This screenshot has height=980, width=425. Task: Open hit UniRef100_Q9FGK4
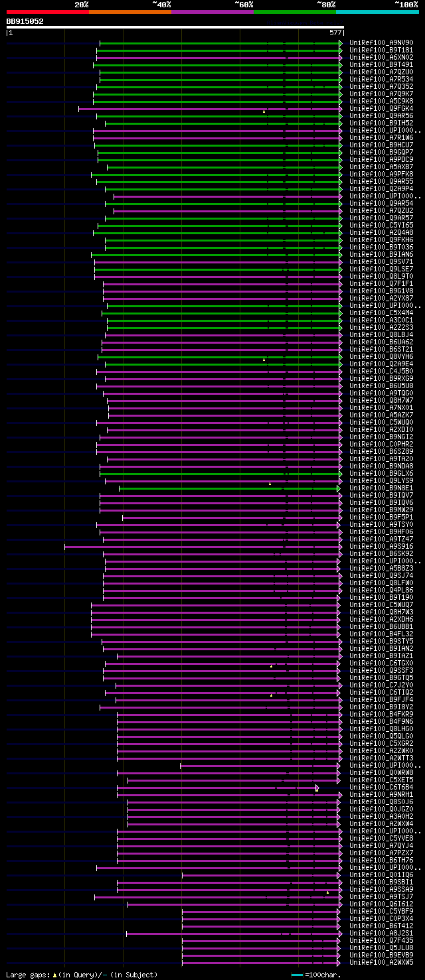381,109
